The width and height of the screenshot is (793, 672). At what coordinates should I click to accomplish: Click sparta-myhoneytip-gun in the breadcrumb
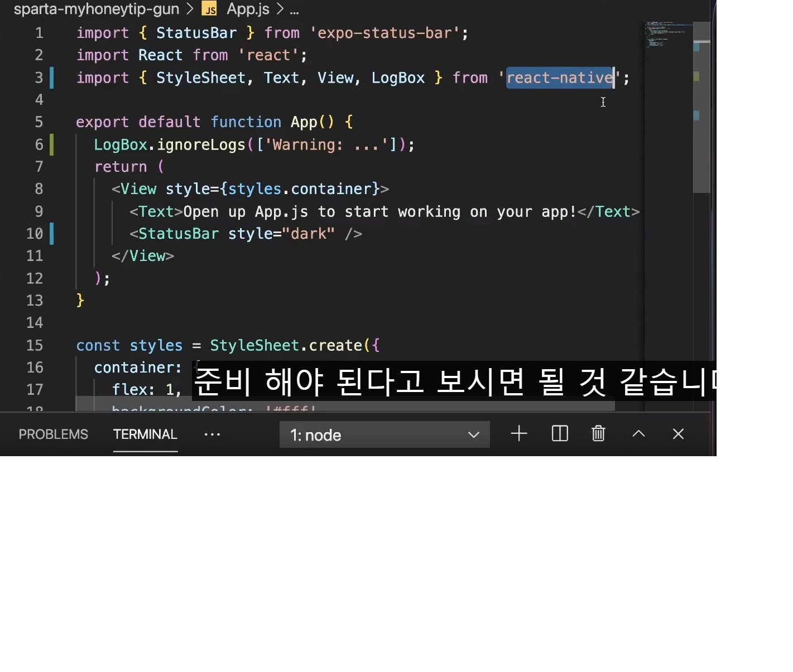point(97,9)
